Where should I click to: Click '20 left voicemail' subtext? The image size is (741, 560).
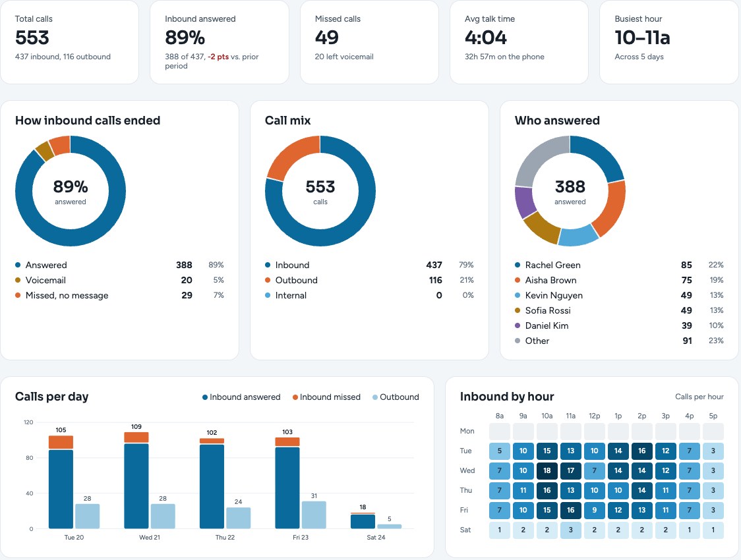click(x=344, y=57)
